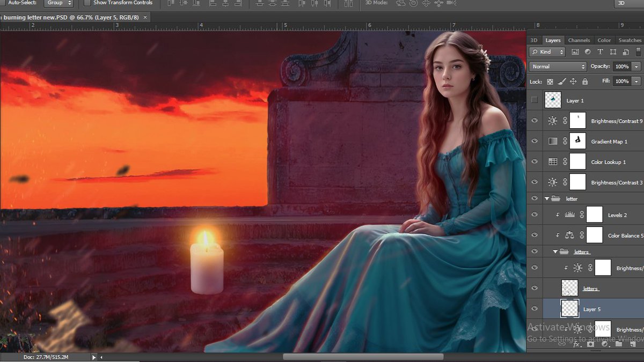Add a layer mask via bottom icon
The height and width of the screenshot is (362, 644).
point(591,344)
